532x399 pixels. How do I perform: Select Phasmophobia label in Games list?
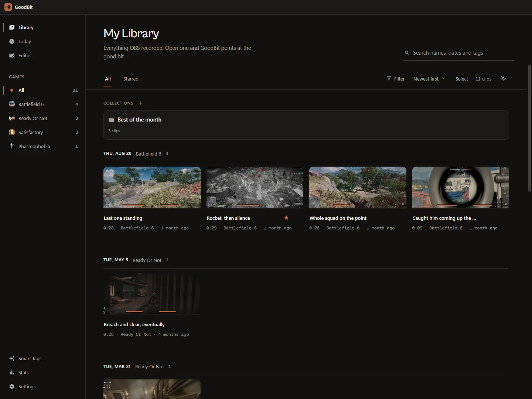point(34,146)
